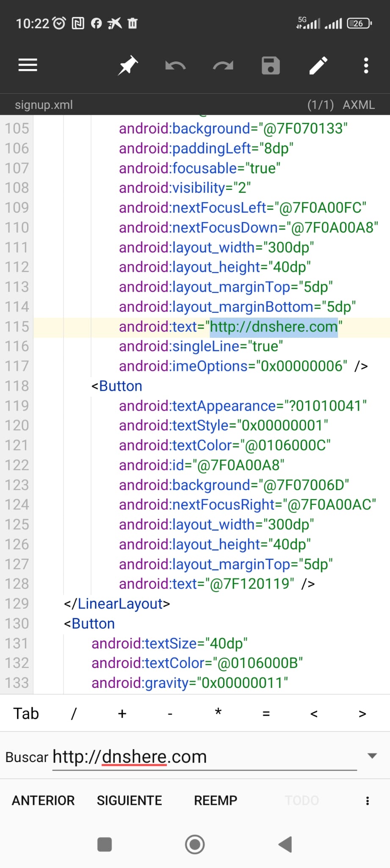Tap the pin icon in toolbar

tap(127, 65)
